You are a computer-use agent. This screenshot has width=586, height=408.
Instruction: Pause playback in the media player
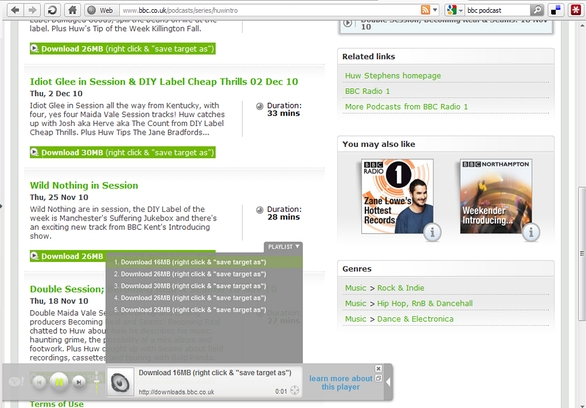[59, 382]
